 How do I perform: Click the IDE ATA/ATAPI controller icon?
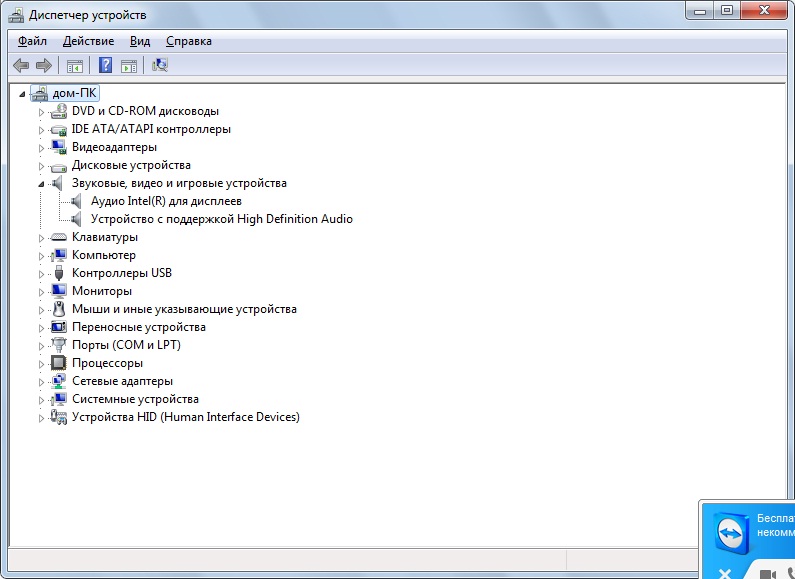click(x=59, y=130)
